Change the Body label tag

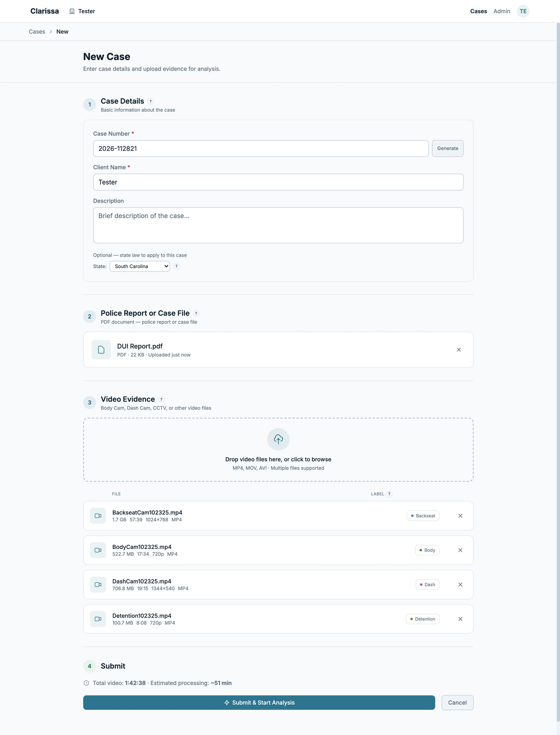427,550
